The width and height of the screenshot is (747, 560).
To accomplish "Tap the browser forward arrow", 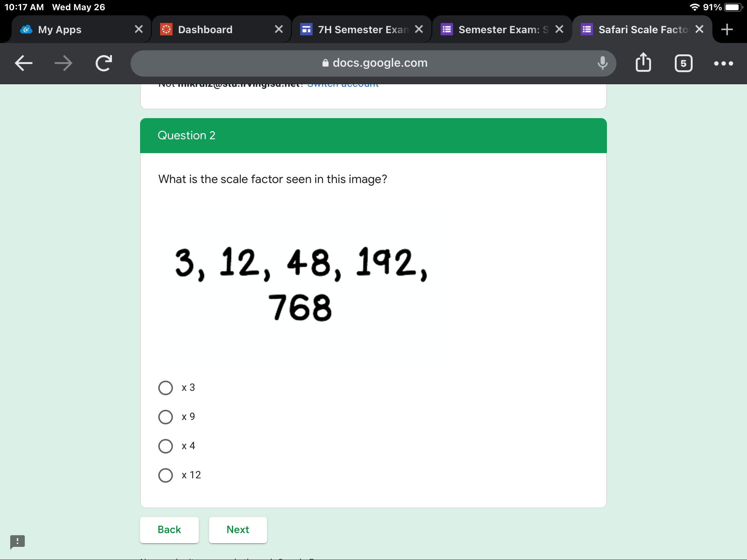I will pos(63,63).
